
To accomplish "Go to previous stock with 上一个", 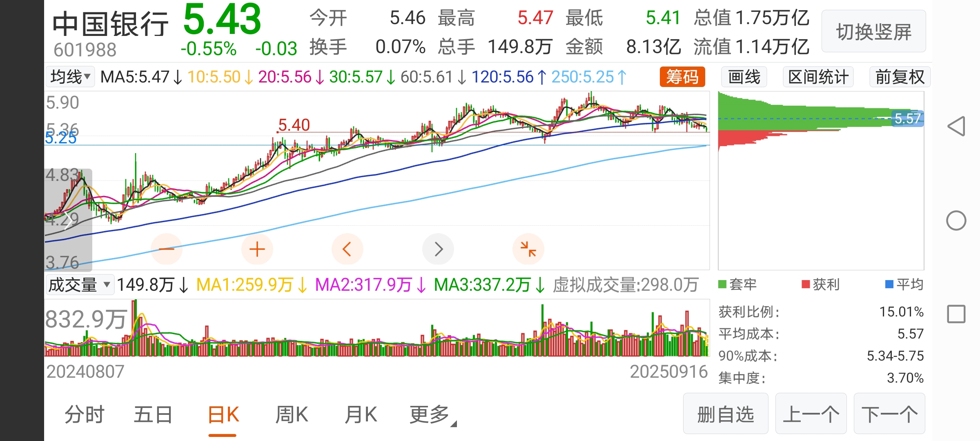I will click(811, 414).
